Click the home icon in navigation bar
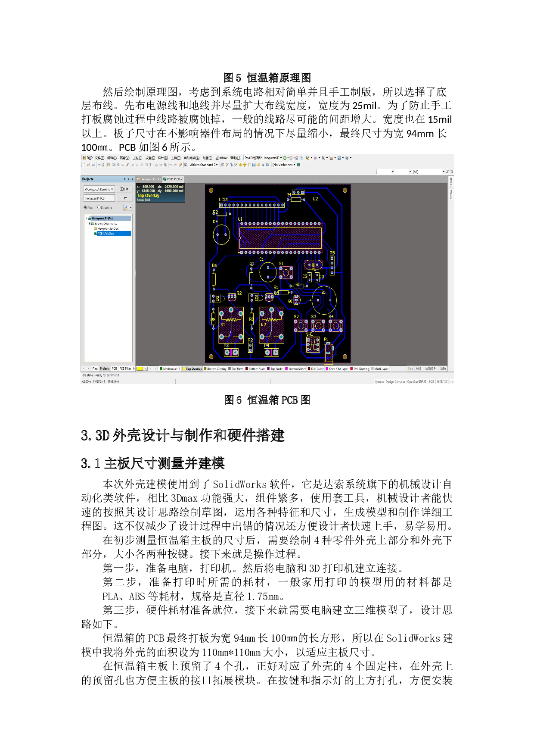This screenshot has width=534, height=756. click(x=297, y=158)
